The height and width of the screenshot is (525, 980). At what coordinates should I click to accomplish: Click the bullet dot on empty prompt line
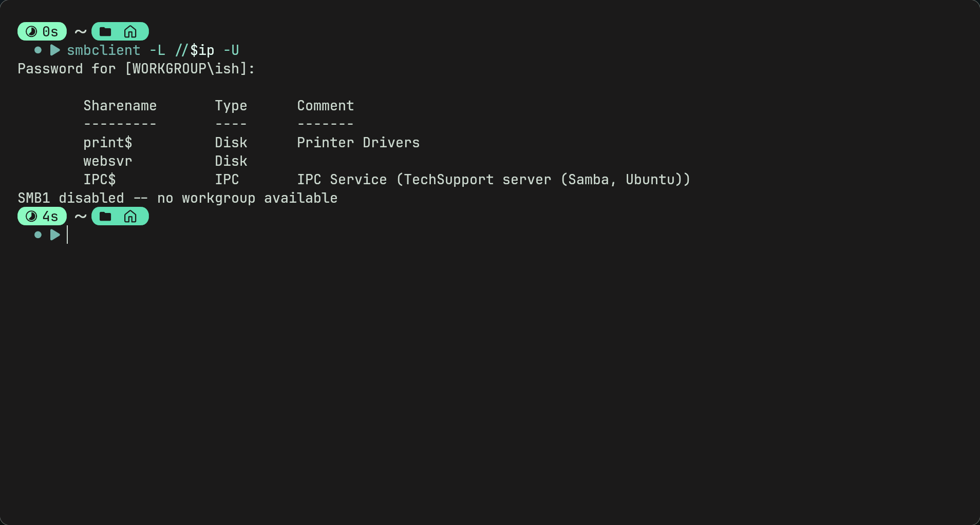tap(38, 235)
